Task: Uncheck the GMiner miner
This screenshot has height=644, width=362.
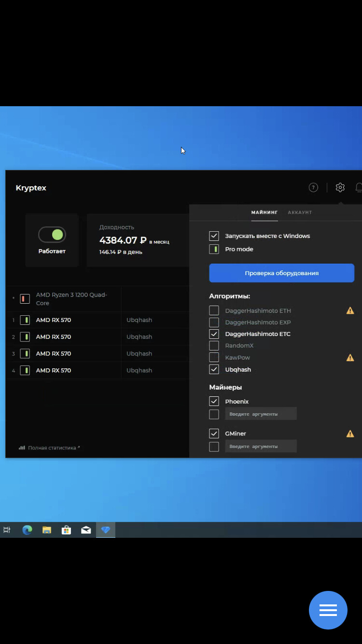Action: point(214,434)
